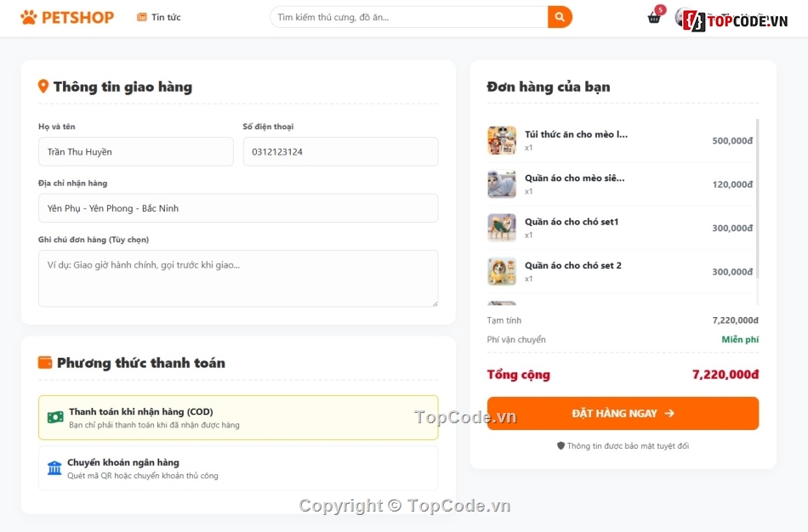Click the Họ và tên input field
808x532 pixels.
[x=136, y=151]
